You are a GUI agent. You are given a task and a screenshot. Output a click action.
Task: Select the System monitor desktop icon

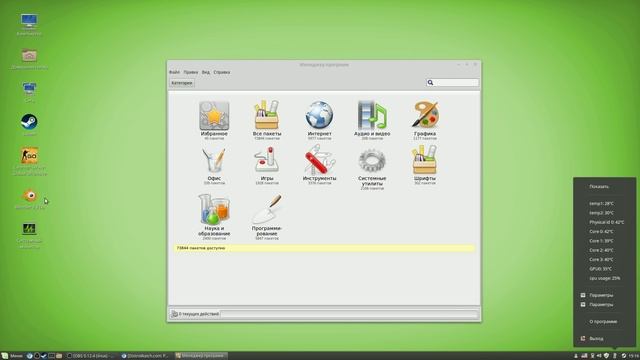click(29, 236)
